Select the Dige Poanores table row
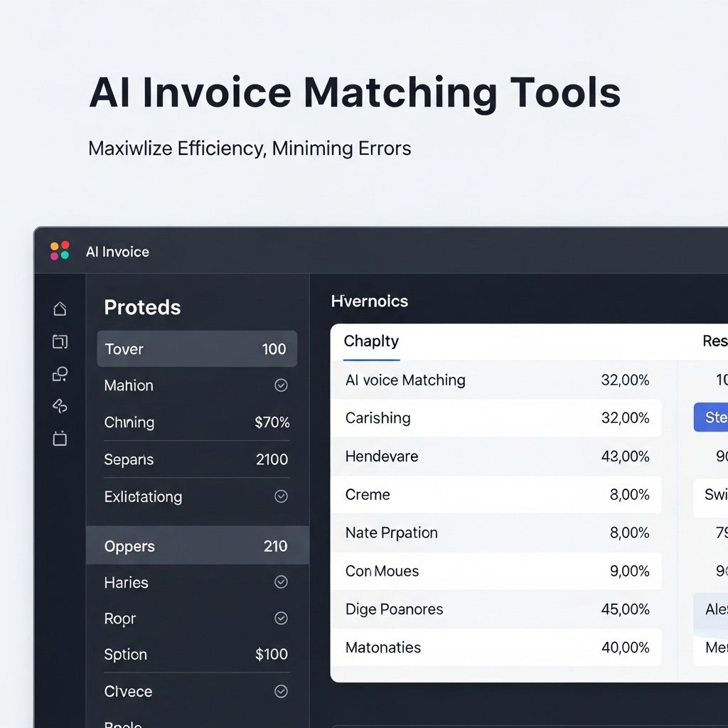This screenshot has width=728, height=728. (496, 609)
